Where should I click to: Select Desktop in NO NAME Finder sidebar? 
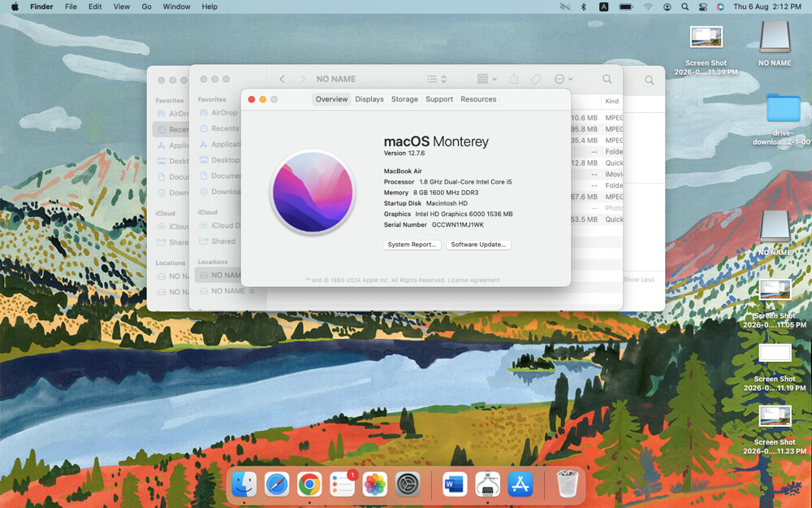(219, 159)
